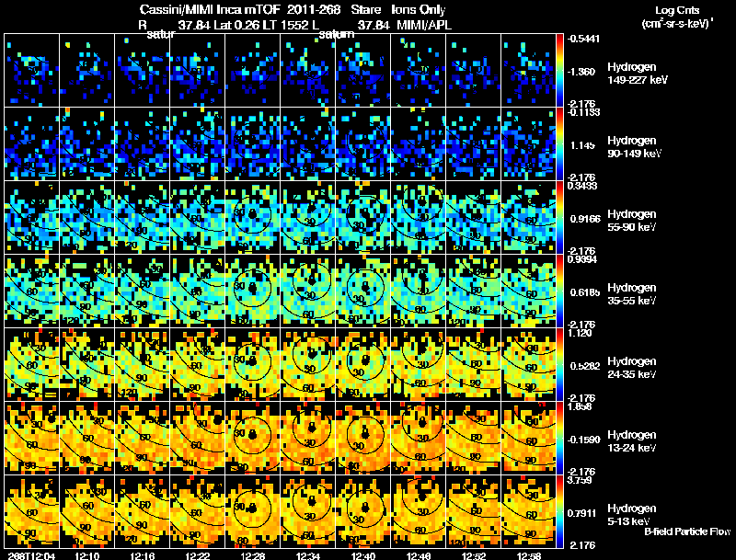This screenshot has width=736, height=560.
Task: Click the 'Cassini/MIMI Inca mTOF' title text
Action: (210, 9)
